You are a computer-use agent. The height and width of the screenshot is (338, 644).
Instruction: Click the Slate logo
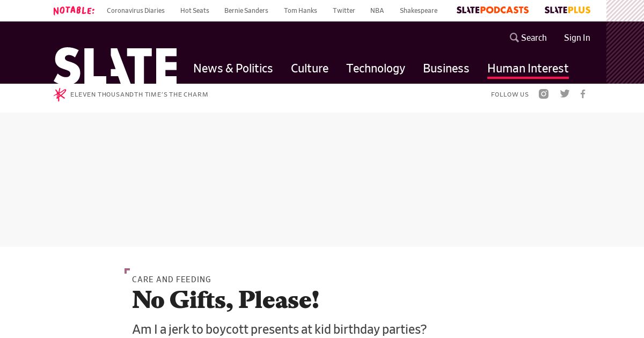(115, 66)
